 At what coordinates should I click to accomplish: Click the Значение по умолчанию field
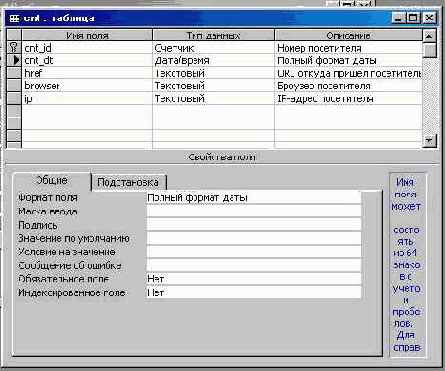click(254, 238)
